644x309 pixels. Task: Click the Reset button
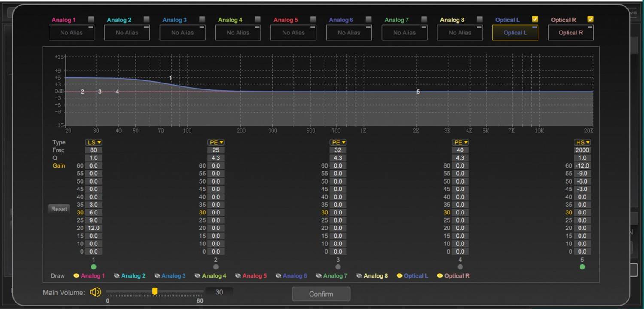pyautogui.click(x=59, y=209)
